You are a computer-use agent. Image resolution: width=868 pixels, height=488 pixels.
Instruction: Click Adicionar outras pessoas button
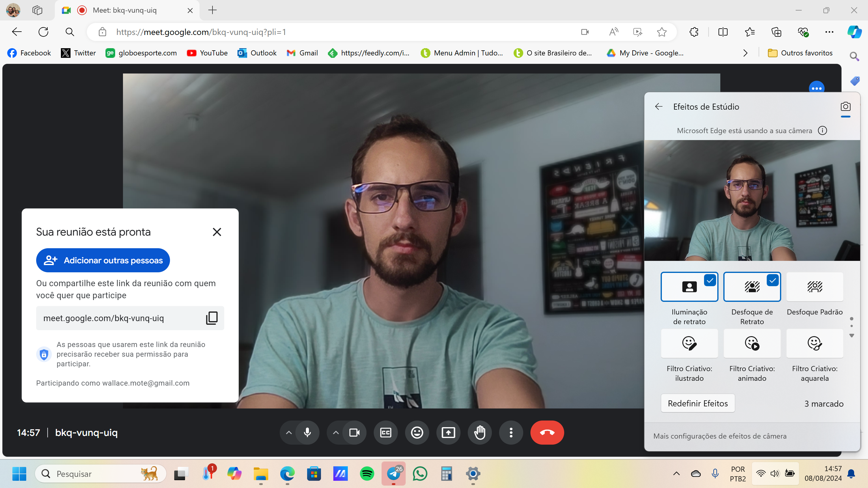[x=103, y=260]
